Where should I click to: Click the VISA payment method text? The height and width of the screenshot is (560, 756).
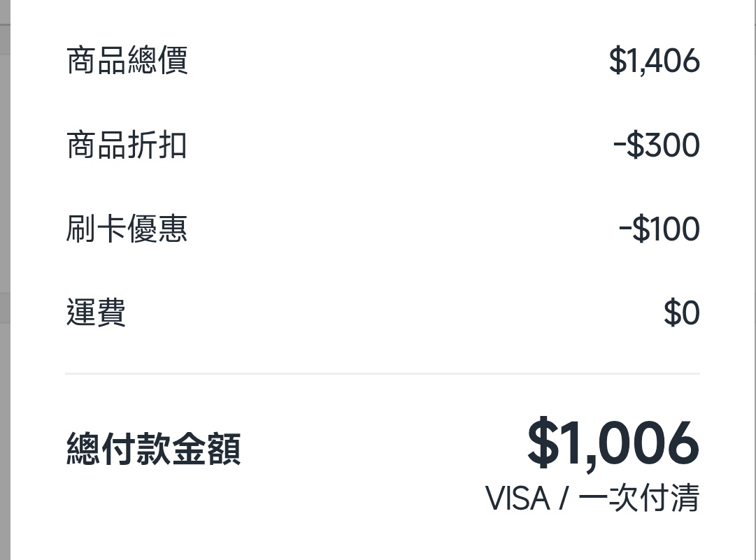tap(518, 499)
